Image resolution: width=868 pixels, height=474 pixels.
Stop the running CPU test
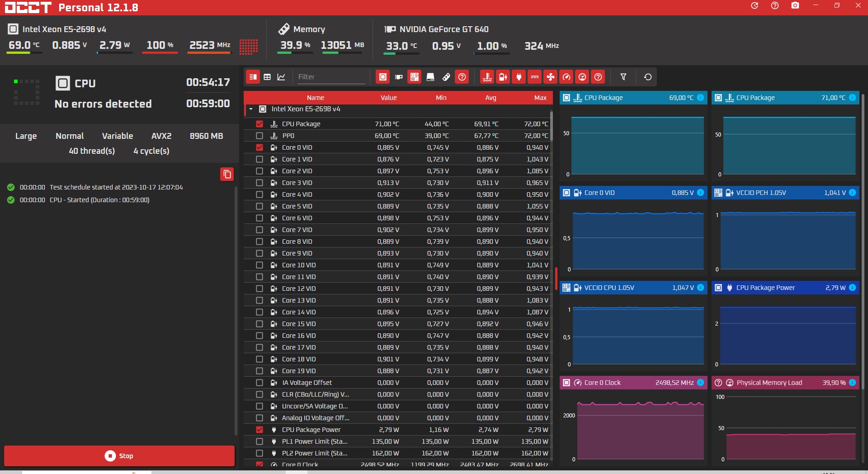[x=119, y=456]
